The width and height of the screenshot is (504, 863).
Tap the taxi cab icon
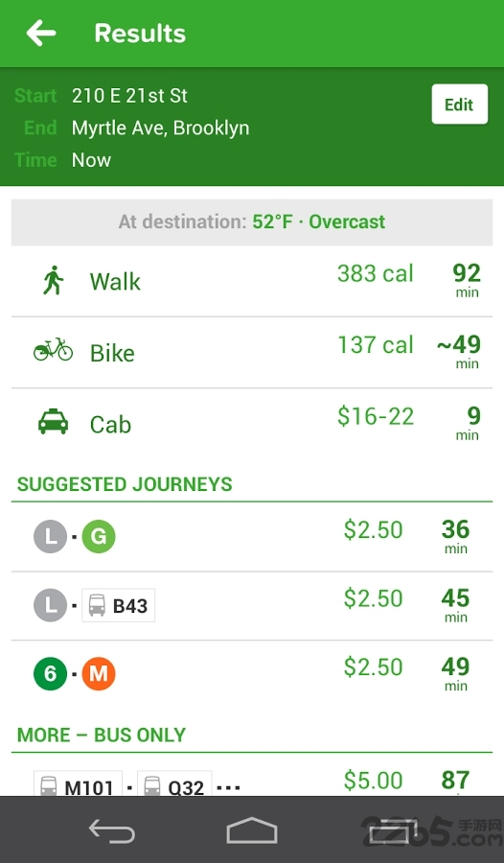[53, 422]
